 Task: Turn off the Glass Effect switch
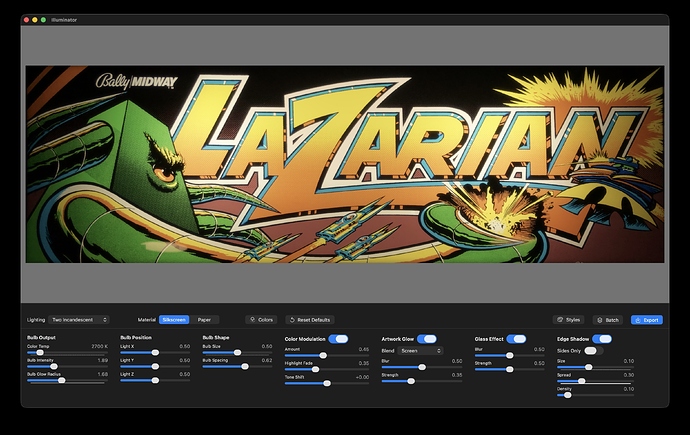516,339
